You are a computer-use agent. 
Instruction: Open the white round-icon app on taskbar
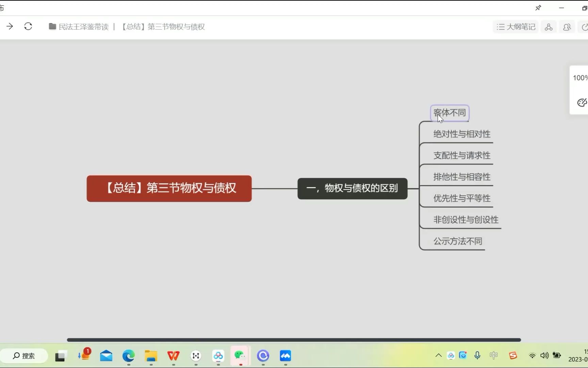[x=196, y=356]
